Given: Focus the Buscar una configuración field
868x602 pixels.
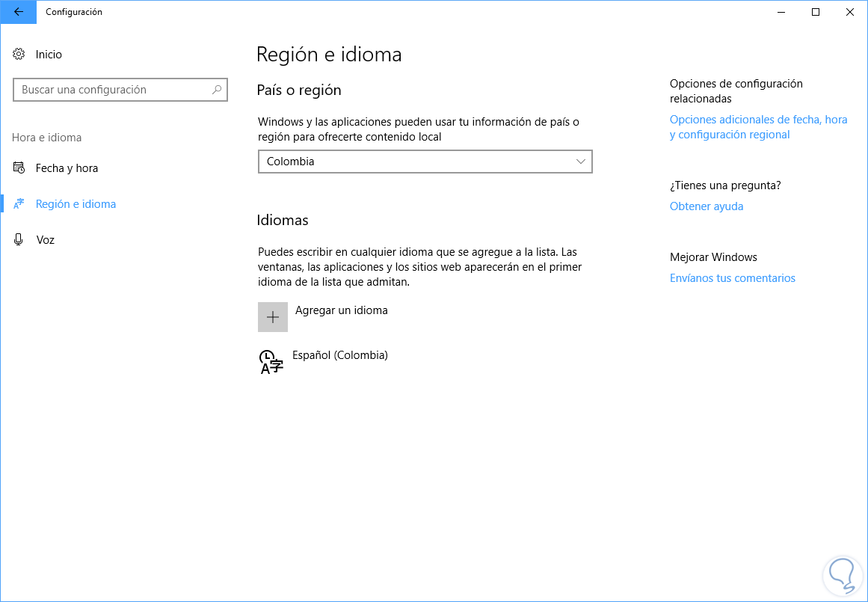Looking at the screenshot, I should [x=120, y=90].
